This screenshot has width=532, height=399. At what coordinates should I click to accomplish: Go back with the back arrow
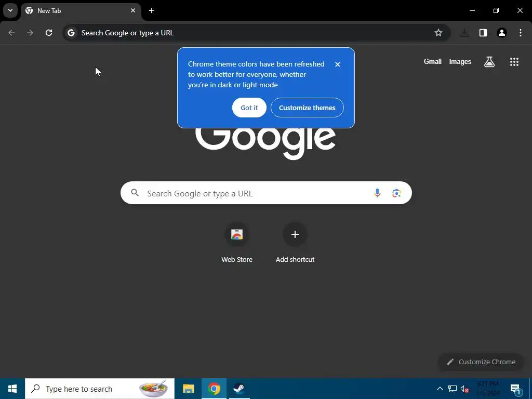[x=11, y=33]
